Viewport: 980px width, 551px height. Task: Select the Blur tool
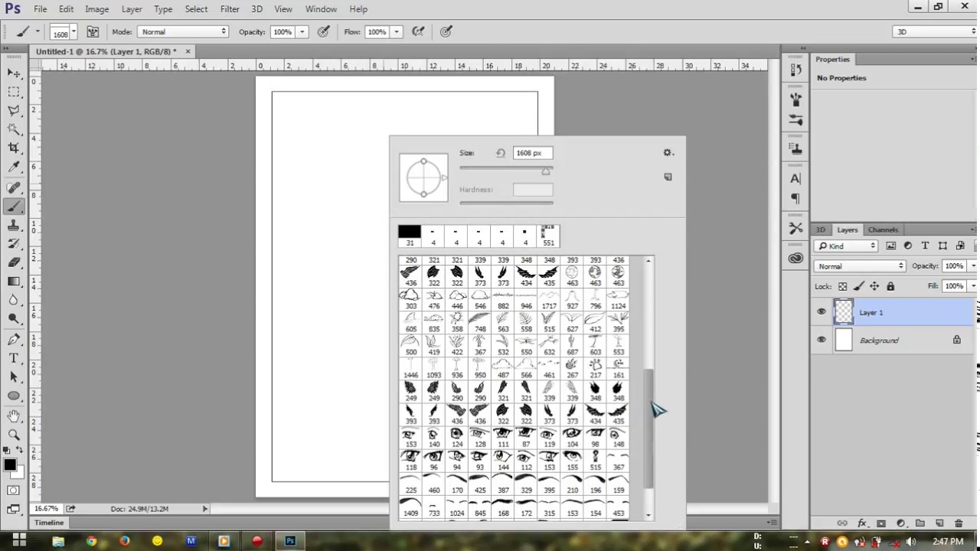(14, 300)
